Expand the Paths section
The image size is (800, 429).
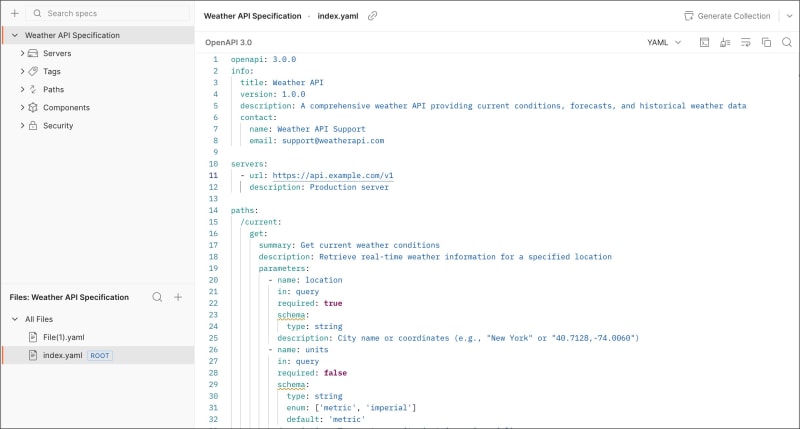(22, 89)
